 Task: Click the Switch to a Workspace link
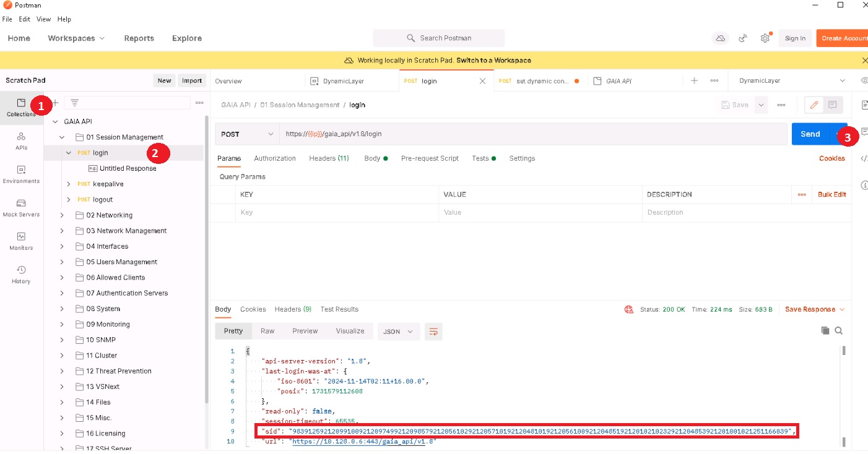pos(493,61)
